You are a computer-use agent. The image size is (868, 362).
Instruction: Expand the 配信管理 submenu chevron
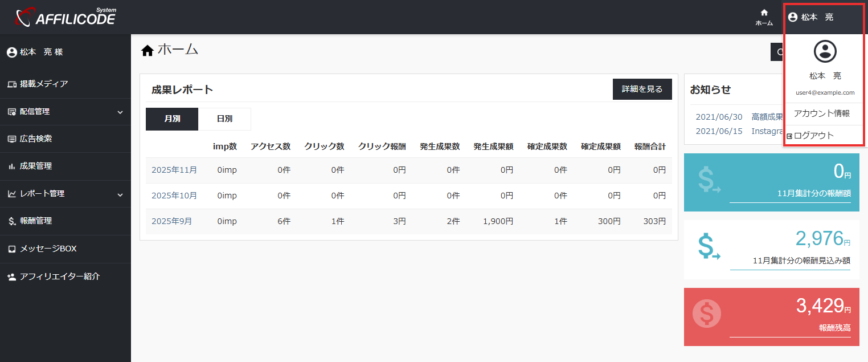pyautogui.click(x=120, y=112)
